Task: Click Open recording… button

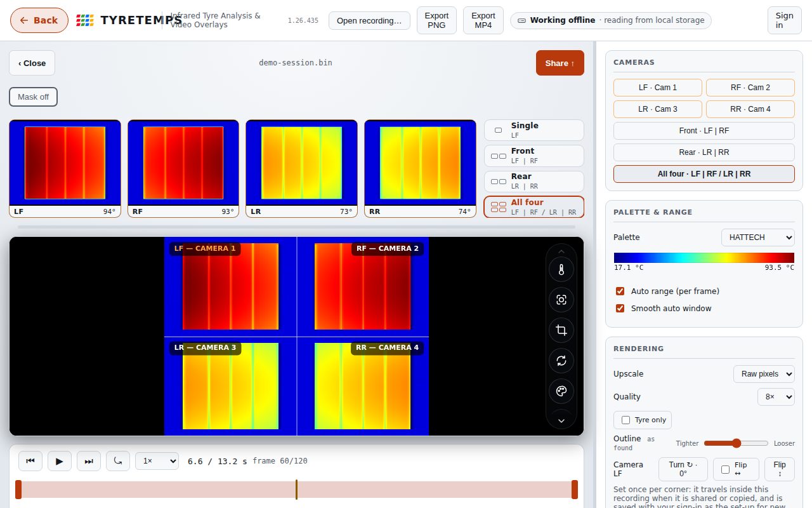Action: pos(369,20)
